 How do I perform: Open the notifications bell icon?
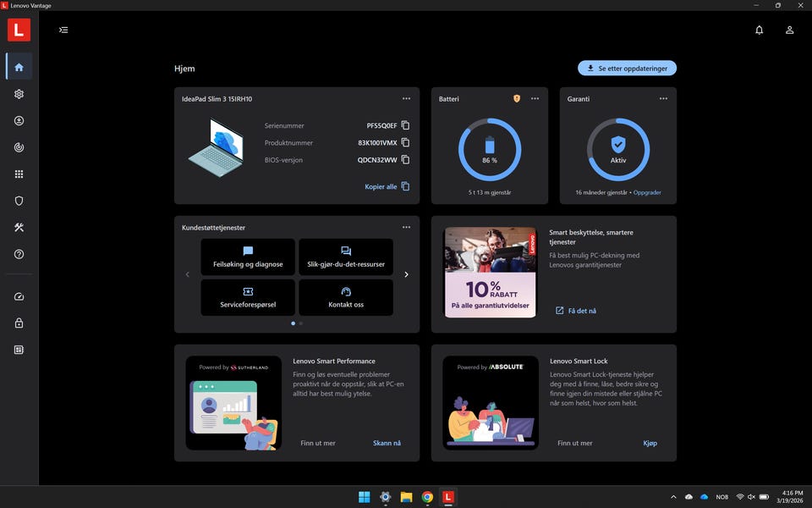tap(759, 30)
